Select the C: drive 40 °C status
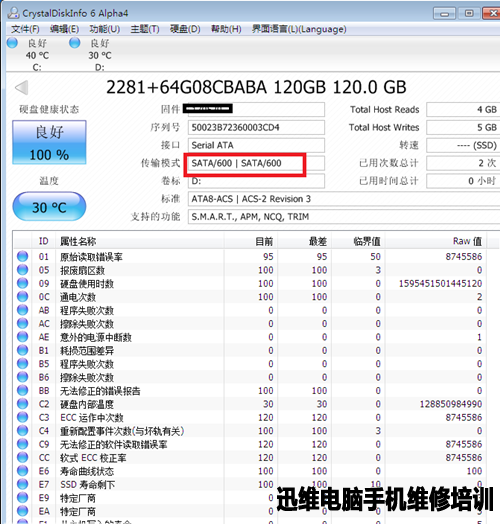The height and width of the screenshot is (524, 500). point(37,55)
